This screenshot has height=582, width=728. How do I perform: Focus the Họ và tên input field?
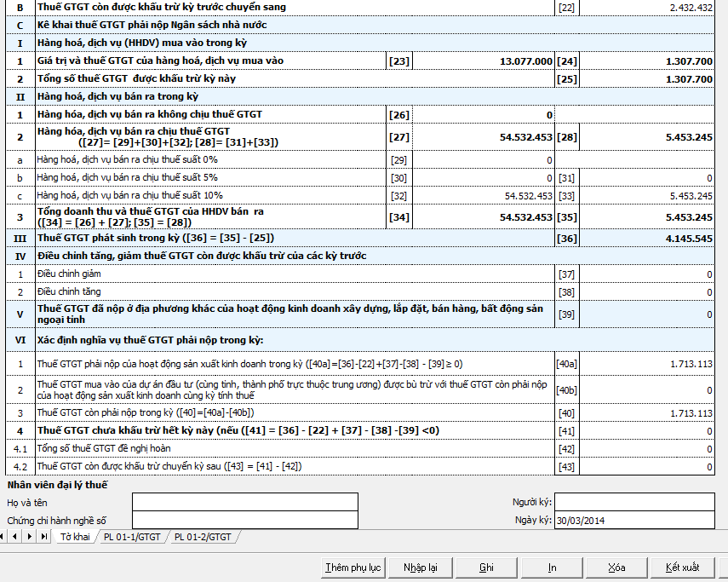245,502
